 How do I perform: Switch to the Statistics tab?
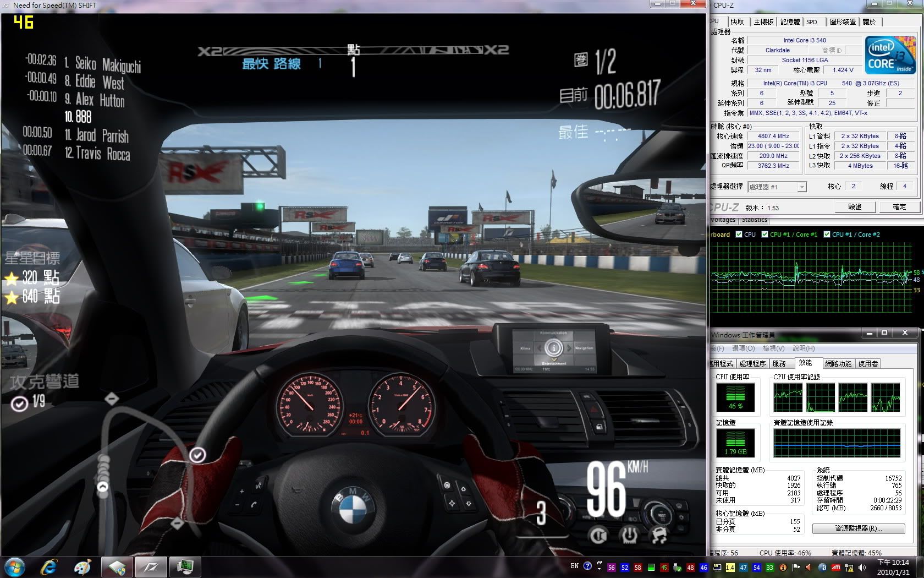pyautogui.click(x=754, y=220)
